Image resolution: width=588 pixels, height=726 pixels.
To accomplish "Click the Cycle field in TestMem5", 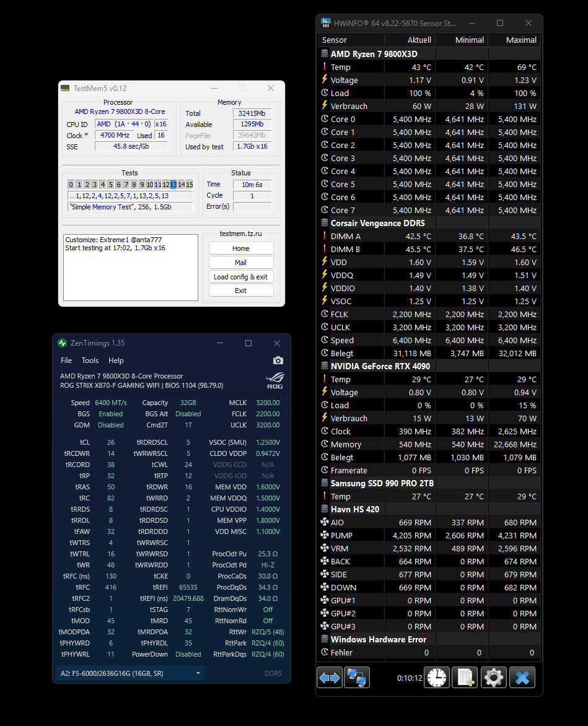I will pyautogui.click(x=252, y=195).
